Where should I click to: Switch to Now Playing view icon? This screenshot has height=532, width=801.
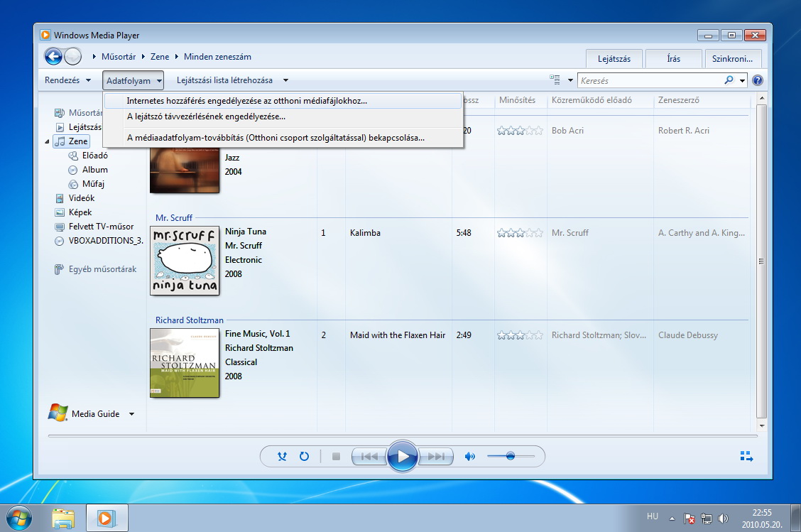[x=746, y=456]
